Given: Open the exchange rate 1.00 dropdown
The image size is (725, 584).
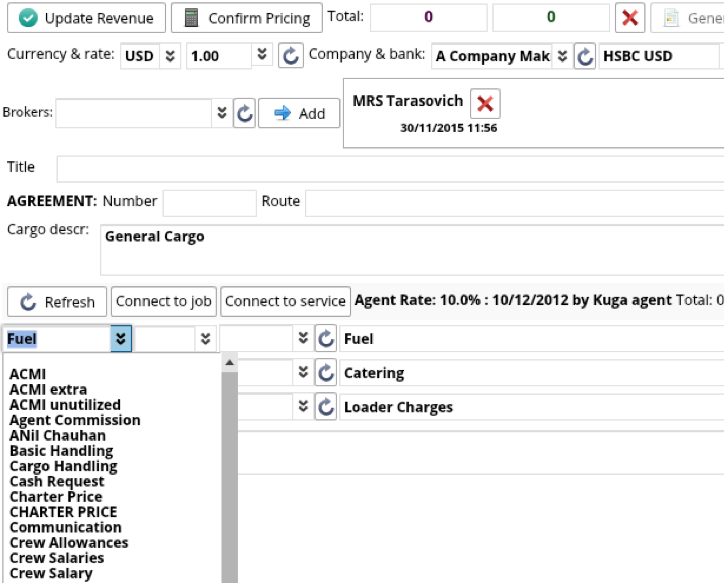Looking at the screenshot, I should click(x=262, y=56).
